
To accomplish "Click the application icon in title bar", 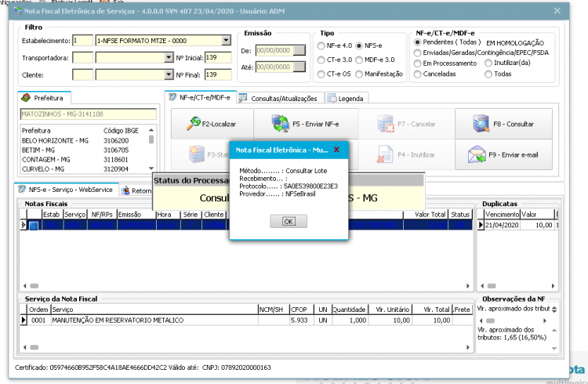I will tap(17, 10).
